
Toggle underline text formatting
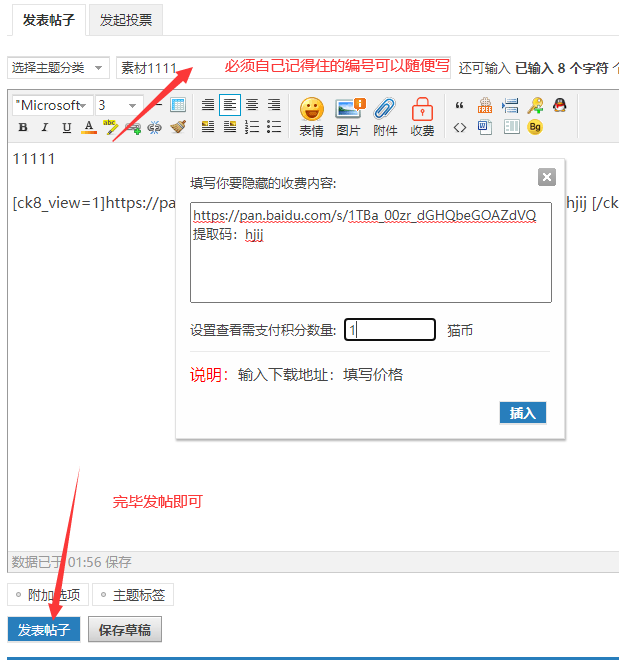click(x=67, y=127)
